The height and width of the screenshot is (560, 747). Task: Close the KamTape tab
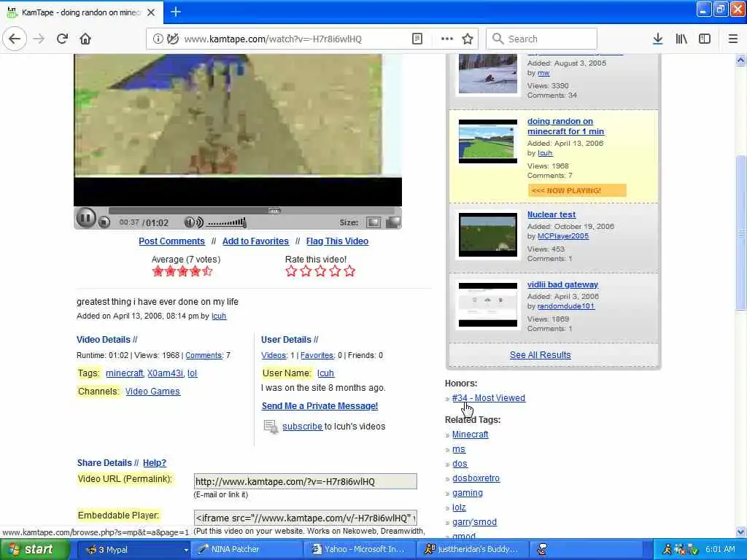coord(151,12)
